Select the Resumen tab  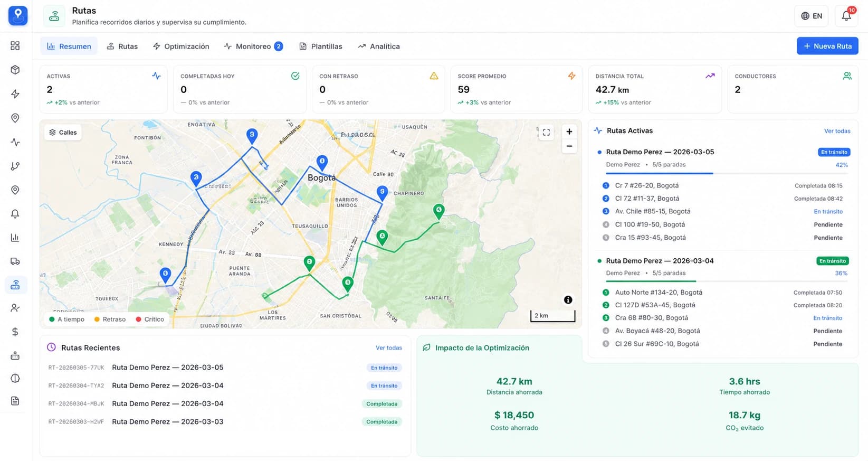69,46
